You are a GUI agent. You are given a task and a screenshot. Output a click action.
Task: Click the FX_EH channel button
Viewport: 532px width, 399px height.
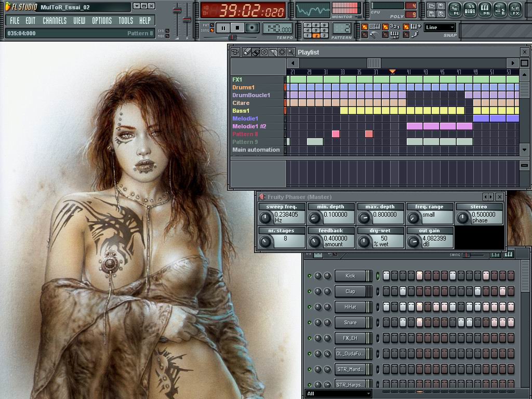353,338
